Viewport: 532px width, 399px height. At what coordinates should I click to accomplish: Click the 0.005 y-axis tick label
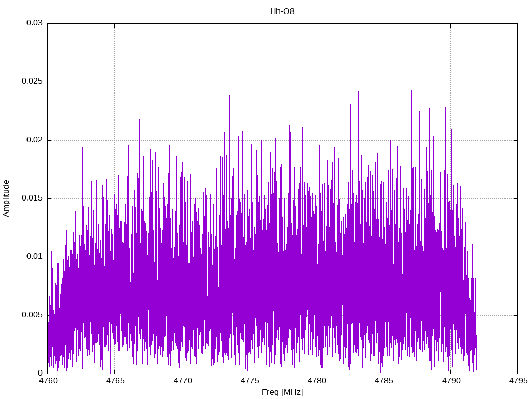click(32, 315)
